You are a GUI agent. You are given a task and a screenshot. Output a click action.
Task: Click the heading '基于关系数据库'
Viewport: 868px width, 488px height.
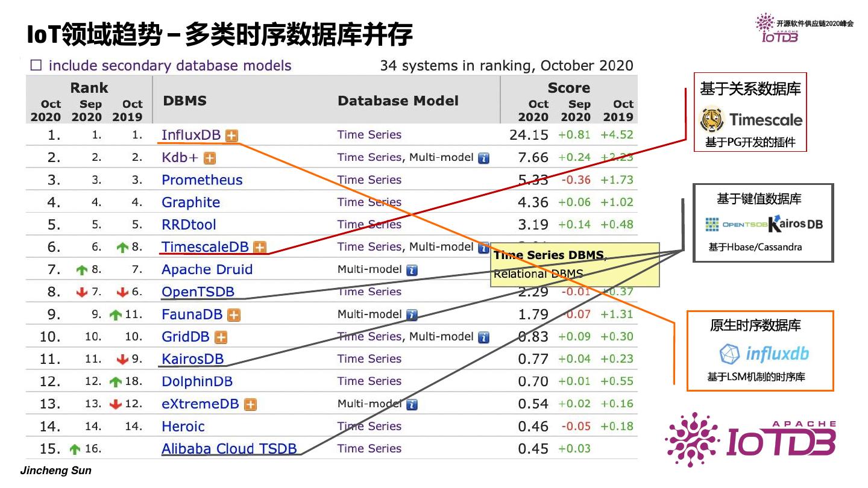(750, 89)
